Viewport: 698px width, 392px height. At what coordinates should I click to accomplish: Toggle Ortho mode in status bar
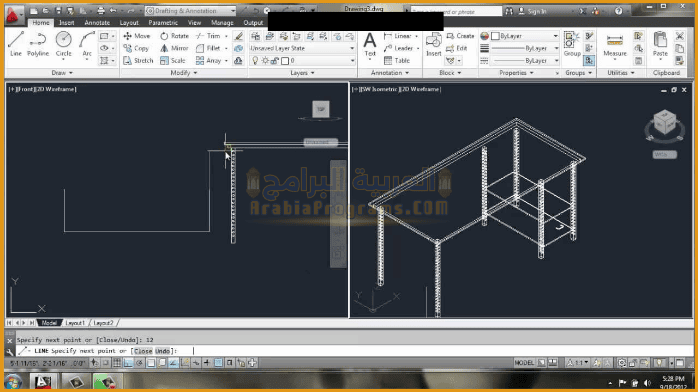pyautogui.click(x=128, y=363)
